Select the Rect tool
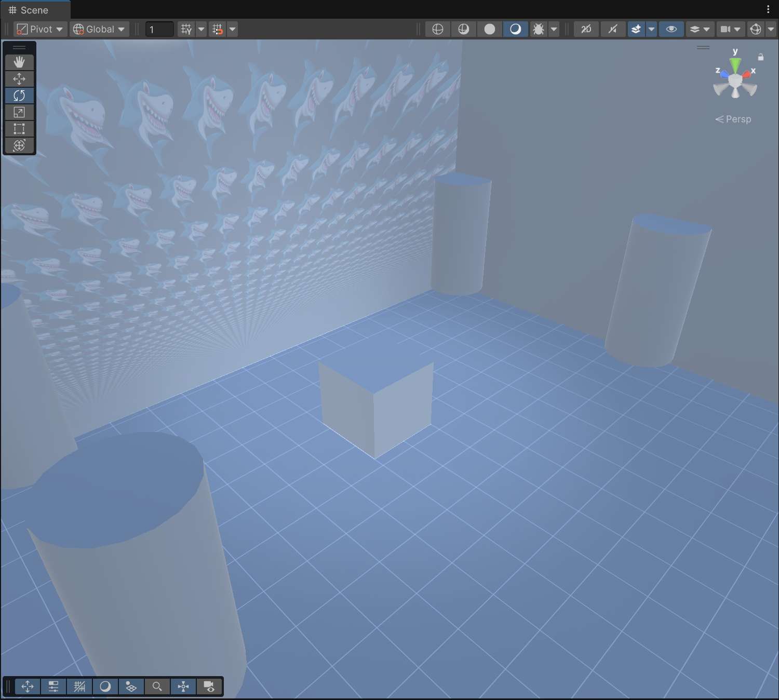This screenshot has width=779, height=700. click(x=19, y=129)
